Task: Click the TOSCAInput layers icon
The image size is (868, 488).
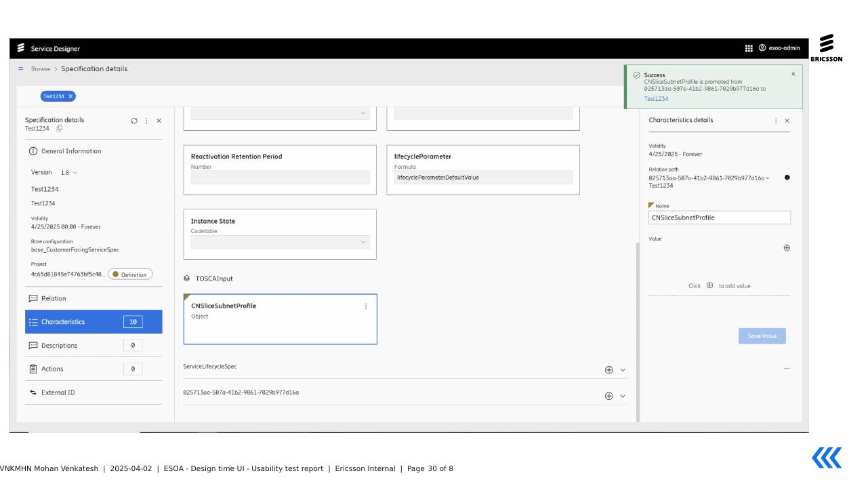Action: (187, 279)
